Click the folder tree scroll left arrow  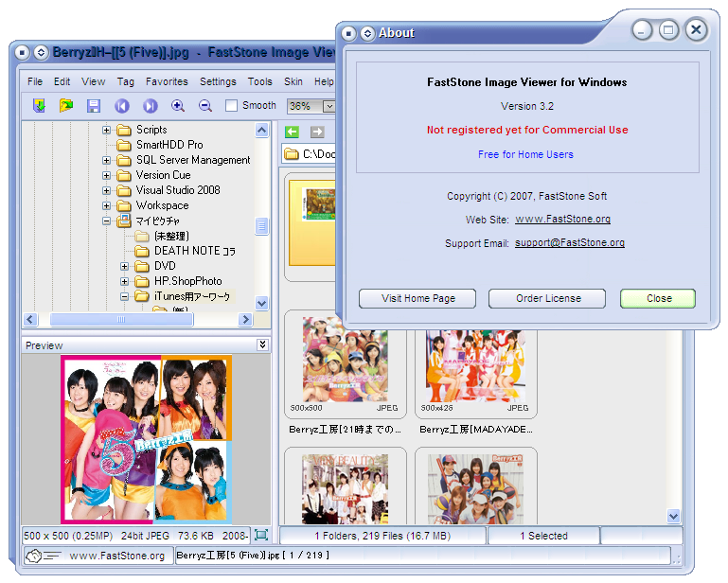pyautogui.click(x=30, y=319)
